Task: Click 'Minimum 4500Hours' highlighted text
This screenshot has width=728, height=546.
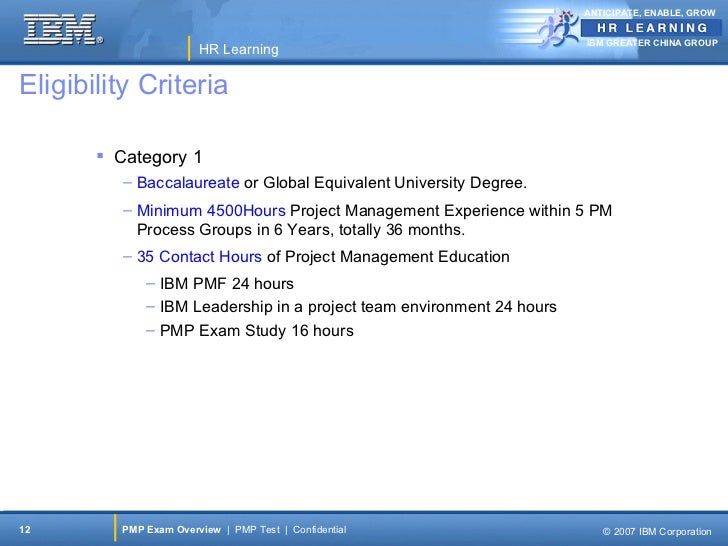Action: (x=211, y=210)
